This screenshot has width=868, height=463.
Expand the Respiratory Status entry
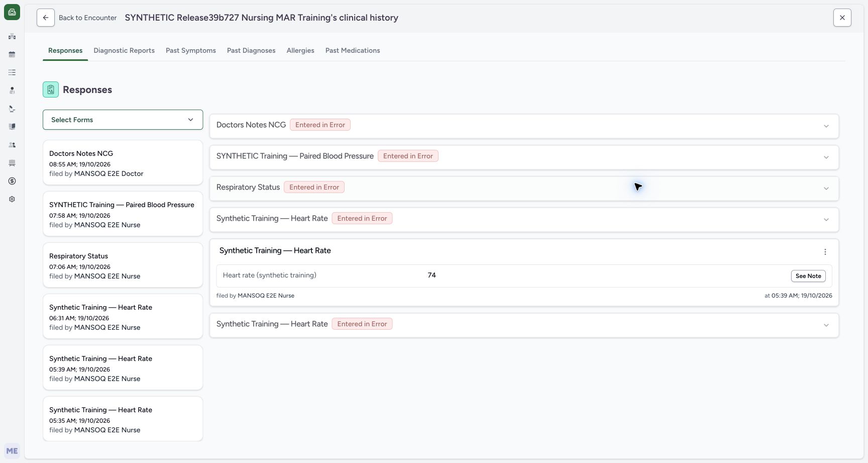click(x=524, y=188)
